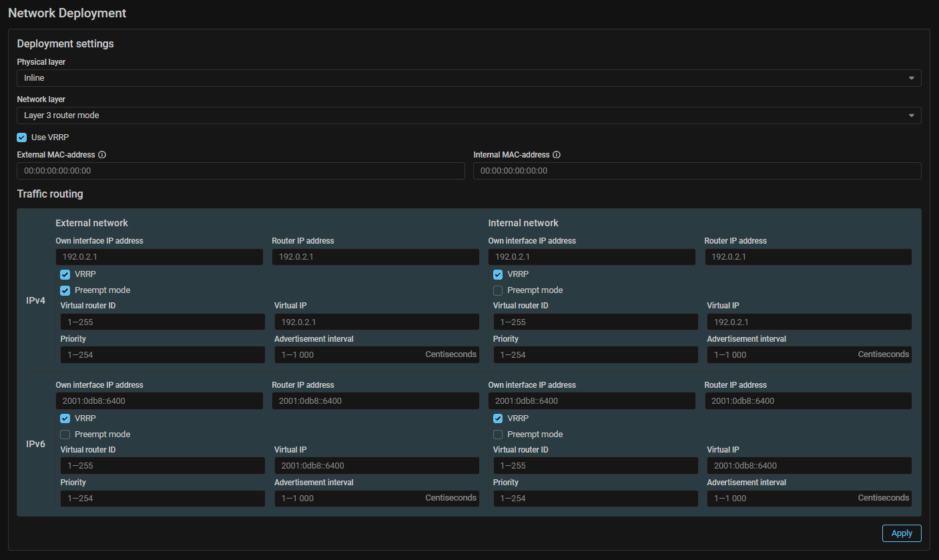Viewport: 939px width, 560px height.
Task: Click IPv4 external Own interface IP address field
Action: [159, 257]
